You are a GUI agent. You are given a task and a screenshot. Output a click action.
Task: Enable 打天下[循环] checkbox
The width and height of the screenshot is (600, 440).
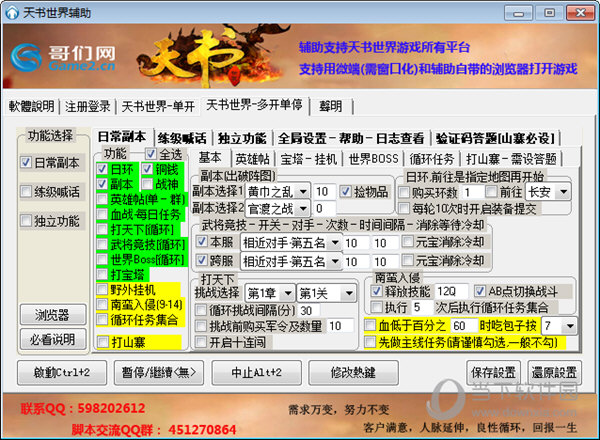pos(102,229)
